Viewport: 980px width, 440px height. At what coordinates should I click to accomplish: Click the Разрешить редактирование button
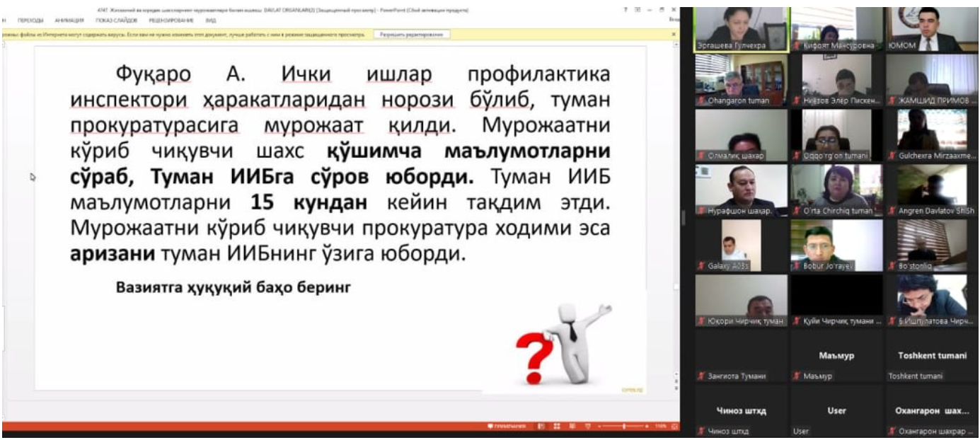(411, 34)
